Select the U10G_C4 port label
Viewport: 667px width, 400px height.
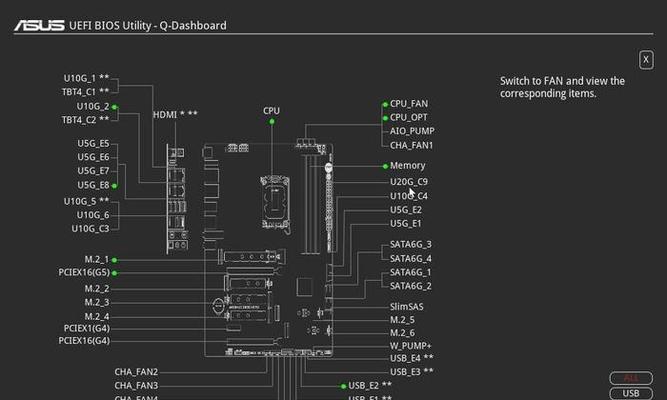pos(409,196)
